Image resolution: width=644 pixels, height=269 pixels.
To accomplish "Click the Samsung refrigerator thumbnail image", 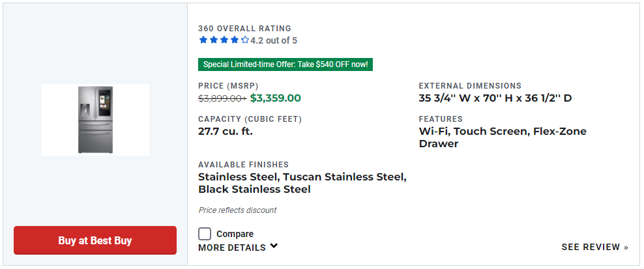I will point(95,120).
